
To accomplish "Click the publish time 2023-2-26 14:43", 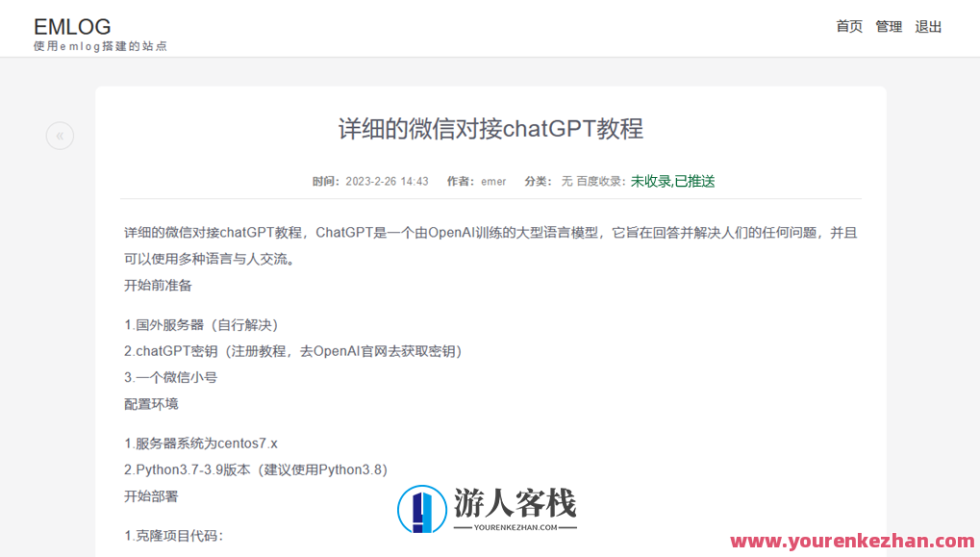I will pyautogui.click(x=389, y=181).
